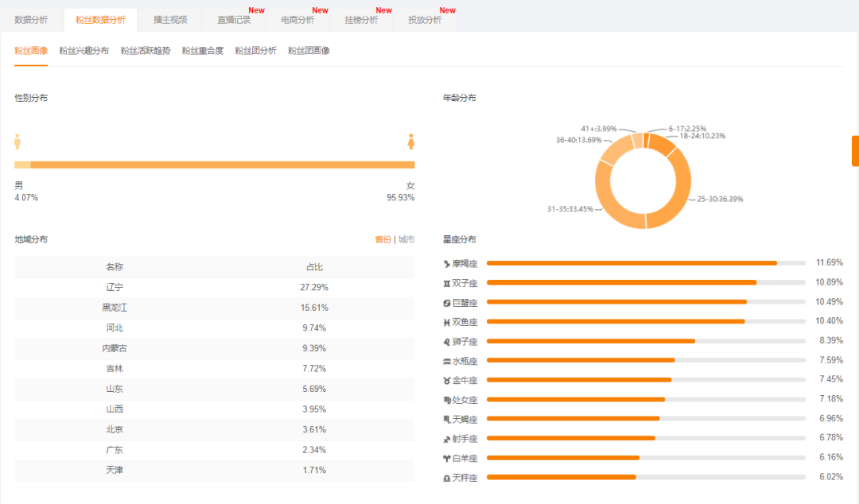Switch region view to 城市
This screenshot has width=859, height=504.
(x=406, y=239)
